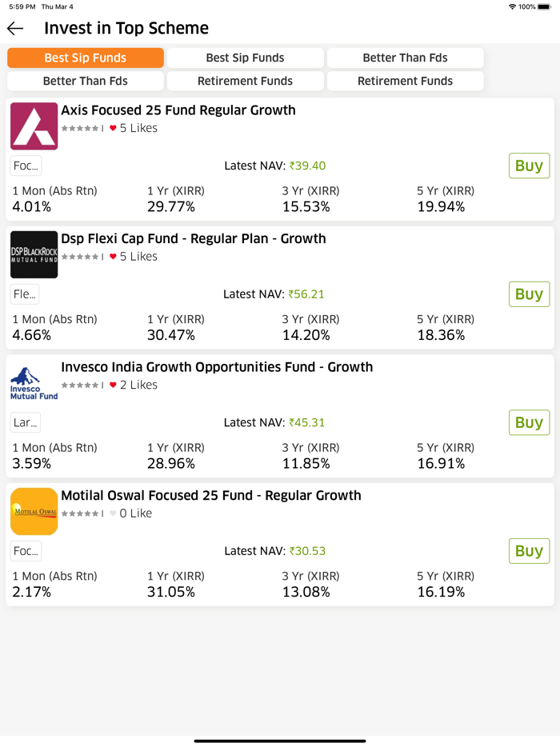Like the Axis Focused 25 Fund heart

pyautogui.click(x=113, y=128)
